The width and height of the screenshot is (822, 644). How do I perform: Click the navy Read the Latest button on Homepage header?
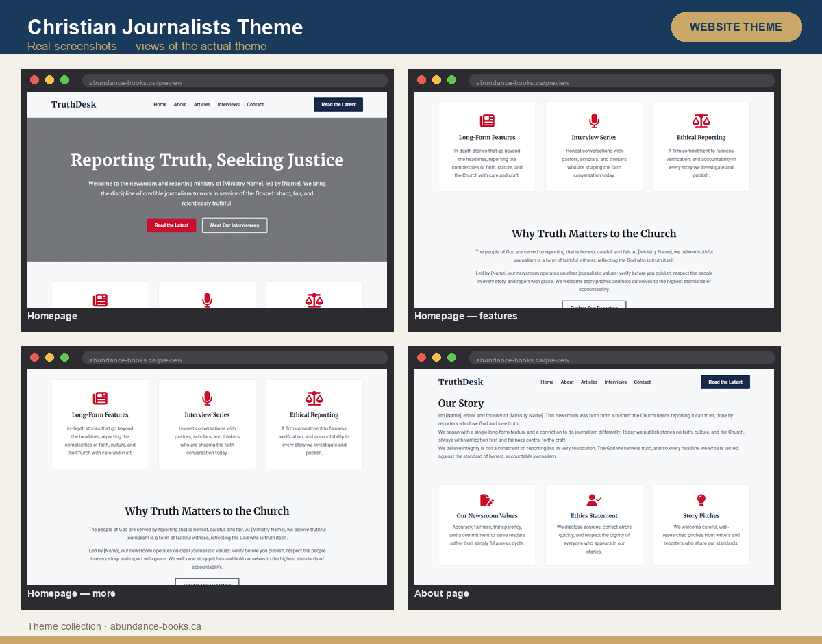(x=338, y=105)
